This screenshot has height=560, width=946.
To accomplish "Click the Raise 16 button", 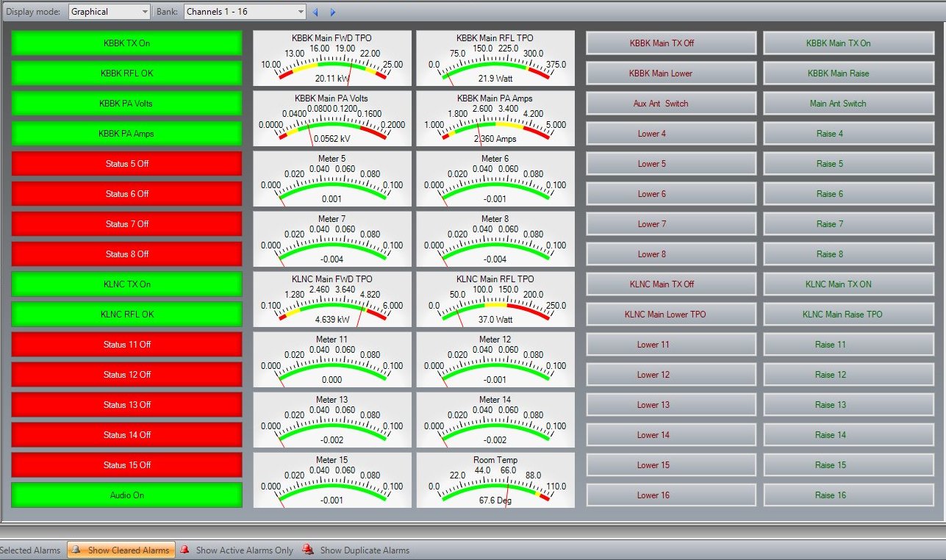I will point(848,495).
